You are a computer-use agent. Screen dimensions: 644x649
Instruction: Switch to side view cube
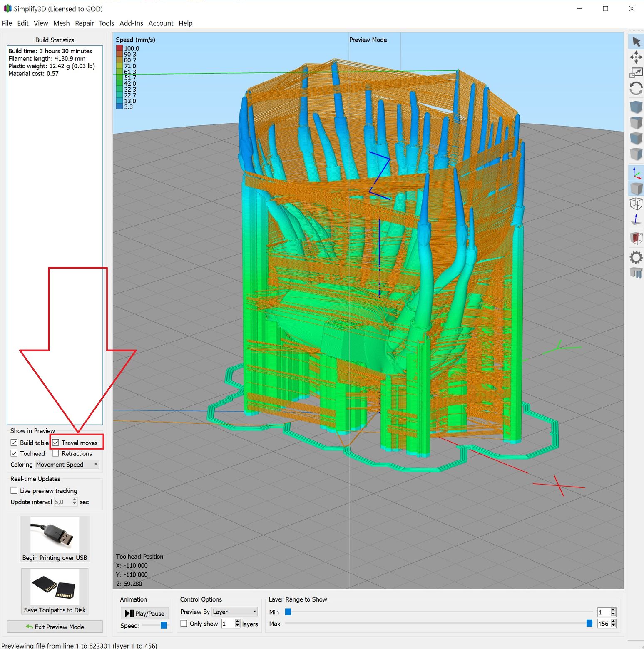636,154
